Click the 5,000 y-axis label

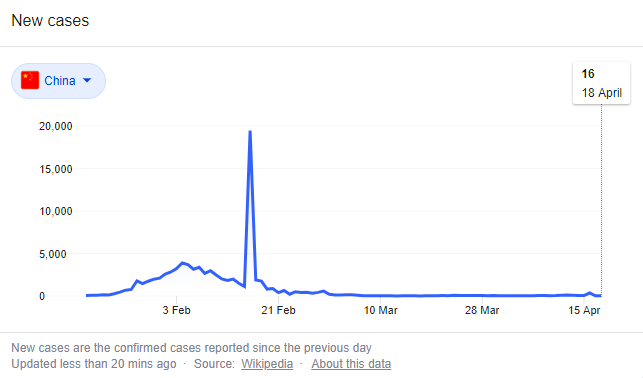58,254
